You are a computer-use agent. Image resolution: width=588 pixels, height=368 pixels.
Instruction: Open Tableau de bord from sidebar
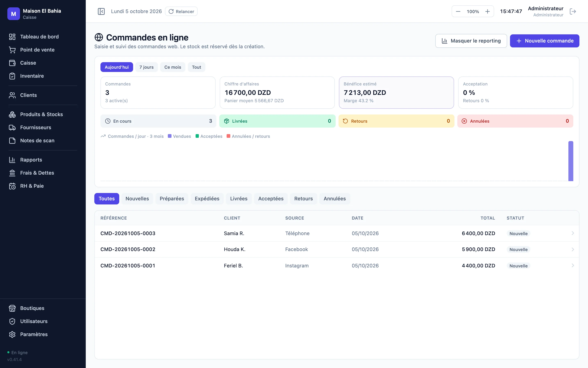click(39, 37)
